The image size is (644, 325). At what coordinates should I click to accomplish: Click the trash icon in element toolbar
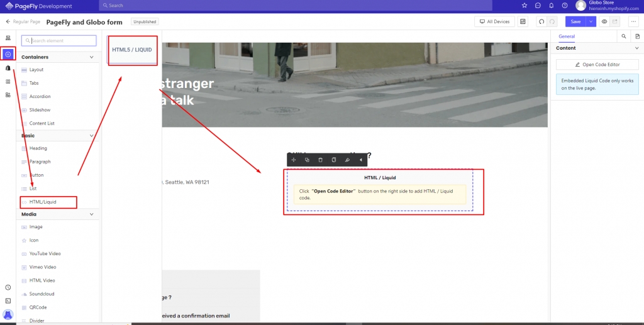coord(320,160)
